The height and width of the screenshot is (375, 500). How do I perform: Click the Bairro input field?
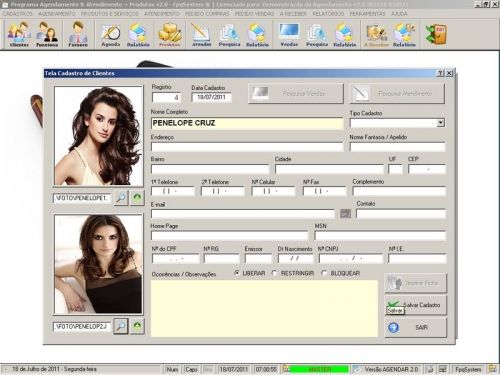pyautogui.click(x=210, y=169)
